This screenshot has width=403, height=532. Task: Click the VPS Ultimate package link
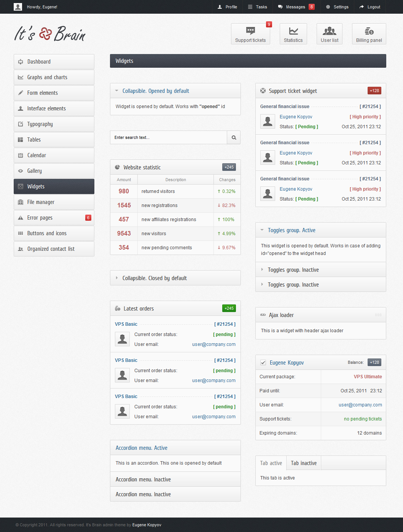pos(368,377)
